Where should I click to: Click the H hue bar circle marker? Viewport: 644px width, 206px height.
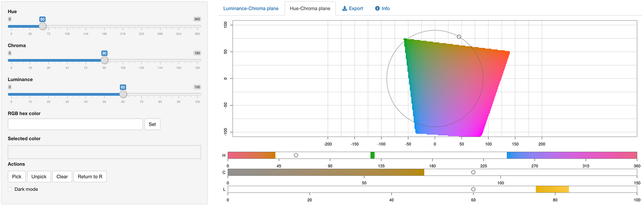point(296,155)
